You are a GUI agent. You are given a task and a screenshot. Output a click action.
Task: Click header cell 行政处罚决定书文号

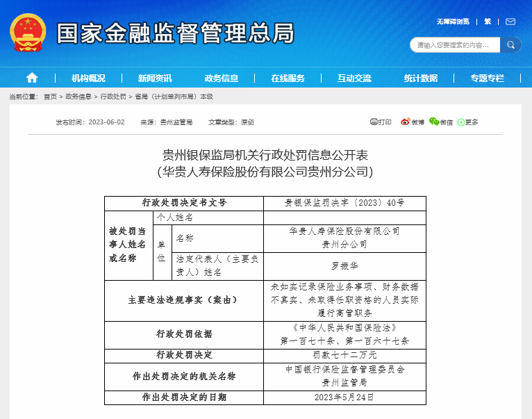point(184,203)
